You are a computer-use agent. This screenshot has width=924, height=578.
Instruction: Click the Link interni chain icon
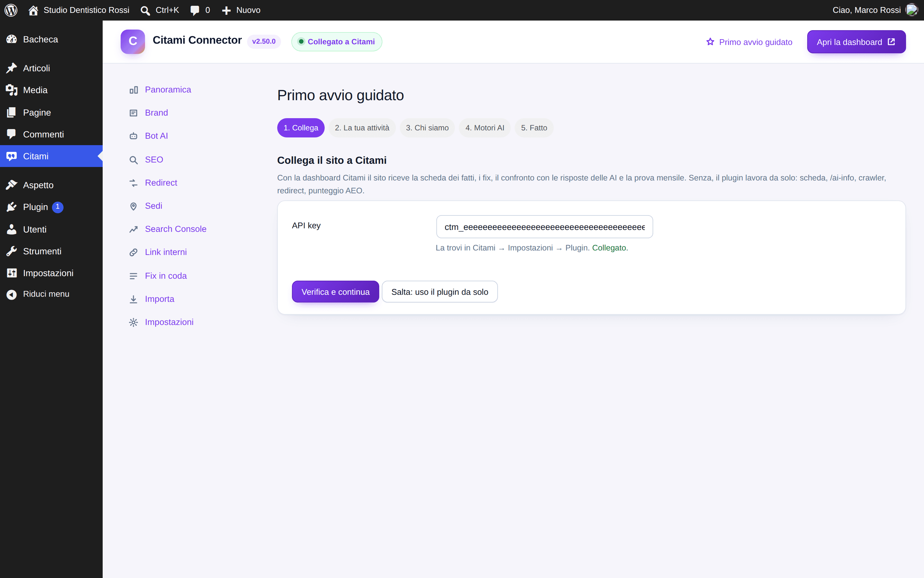coord(133,252)
